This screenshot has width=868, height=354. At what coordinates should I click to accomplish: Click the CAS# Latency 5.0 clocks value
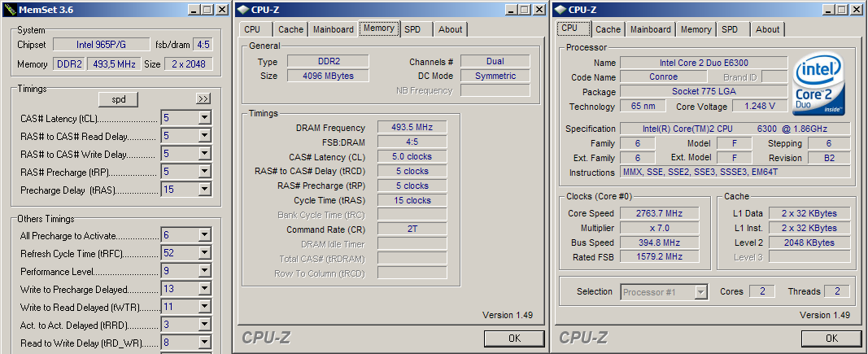click(412, 157)
